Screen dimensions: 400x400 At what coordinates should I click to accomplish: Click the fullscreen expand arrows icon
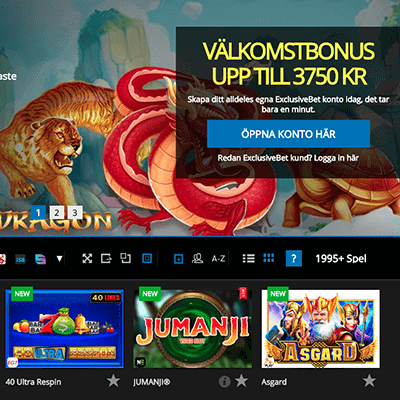[x=87, y=258]
